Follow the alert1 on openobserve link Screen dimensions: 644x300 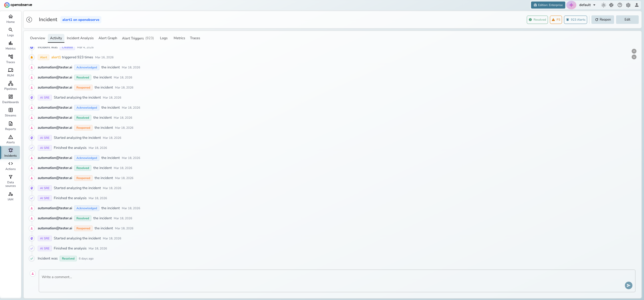tap(80, 19)
